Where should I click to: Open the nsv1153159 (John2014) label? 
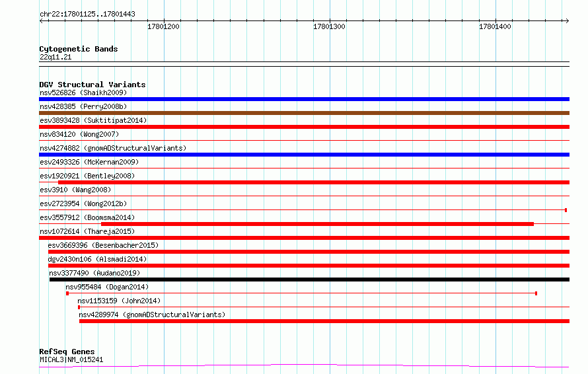click(x=119, y=301)
